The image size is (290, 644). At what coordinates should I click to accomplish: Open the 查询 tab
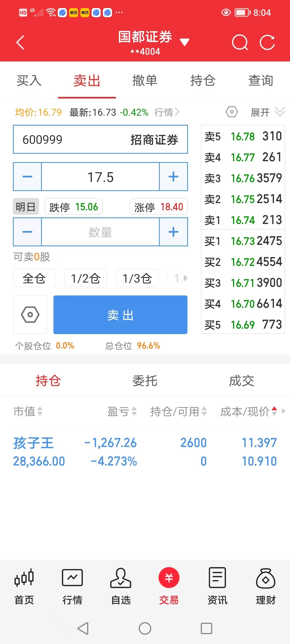[x=261, y=80]
